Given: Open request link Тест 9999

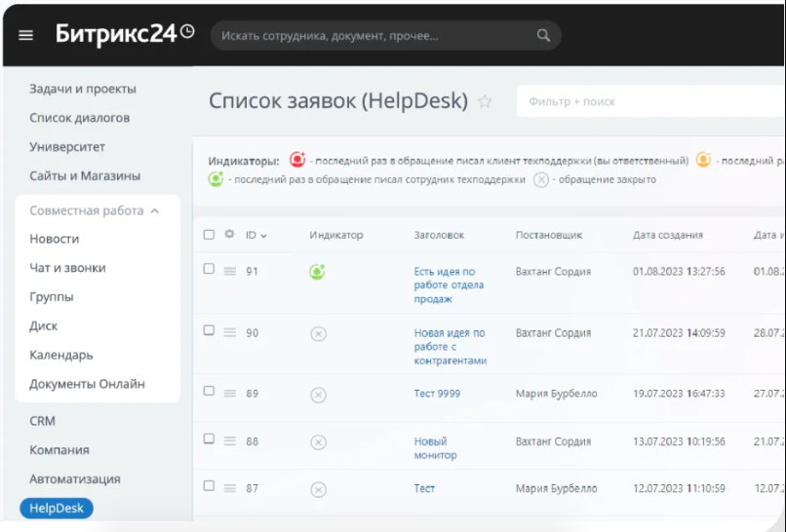Looking at the screenshot, I should [437, 394].
